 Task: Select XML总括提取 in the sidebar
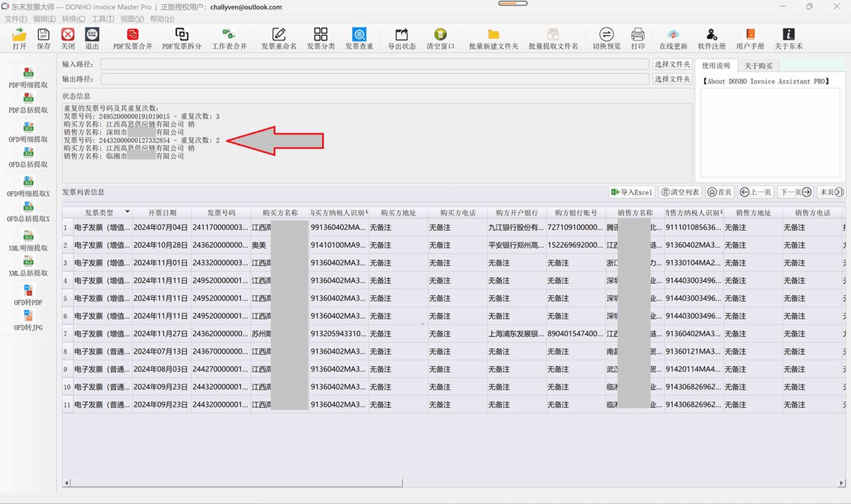(x=28, y=267)
